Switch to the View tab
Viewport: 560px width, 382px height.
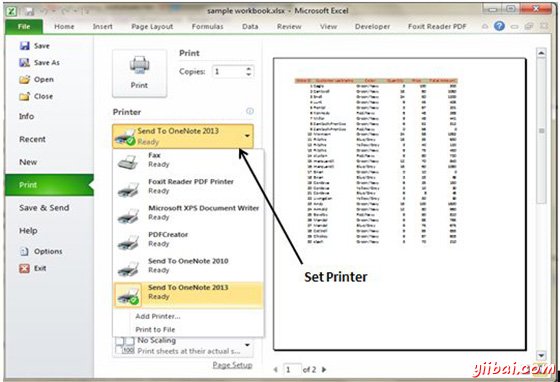pyautogui.click(x=328, y=26)
